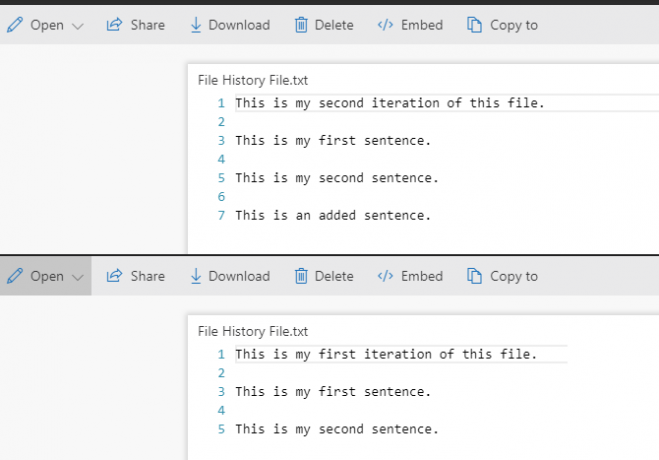Click the Delete trash icon in top toolbar
Image resolution: width=659 pixels, height=460 pixels.
point(301,25)
